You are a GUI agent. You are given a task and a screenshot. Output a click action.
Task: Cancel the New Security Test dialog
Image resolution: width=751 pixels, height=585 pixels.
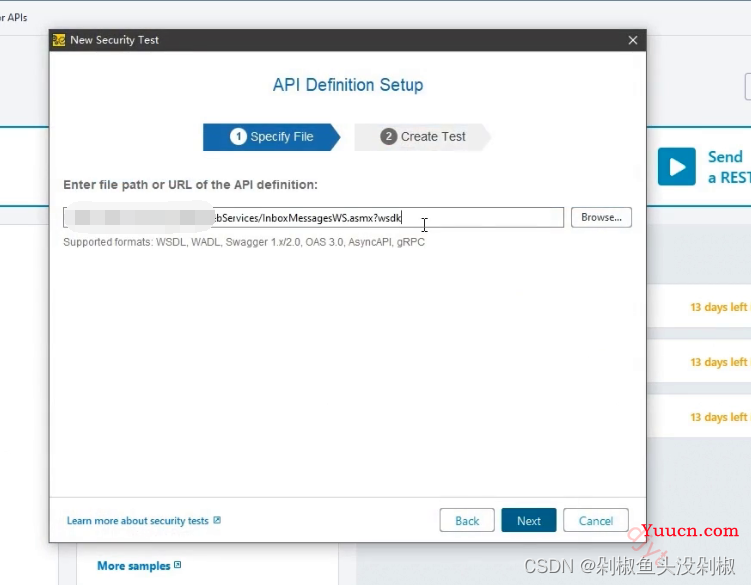(596, 520)
